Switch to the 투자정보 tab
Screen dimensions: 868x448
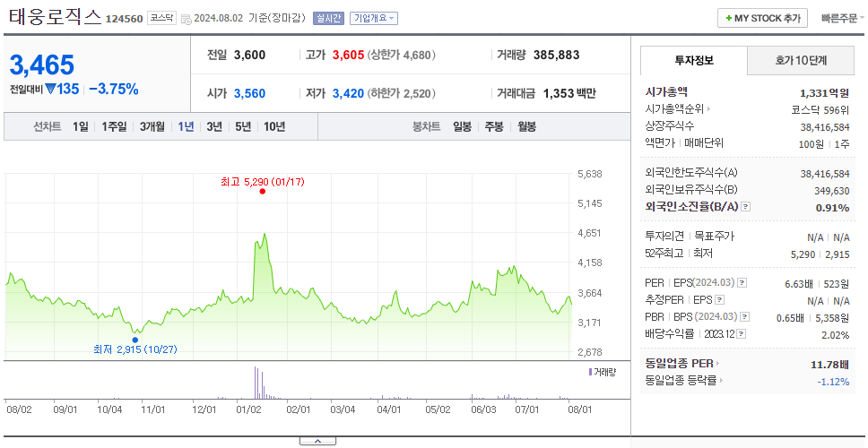tap(694, 61)
